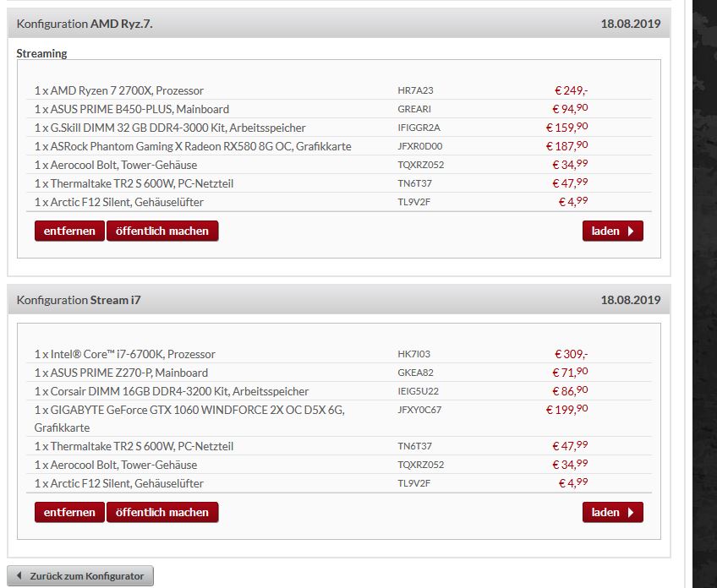
Task: Click 'G.Skill DIMM 32 GB DDR4-3000 Kit' entry
Action: pos(170,128)
